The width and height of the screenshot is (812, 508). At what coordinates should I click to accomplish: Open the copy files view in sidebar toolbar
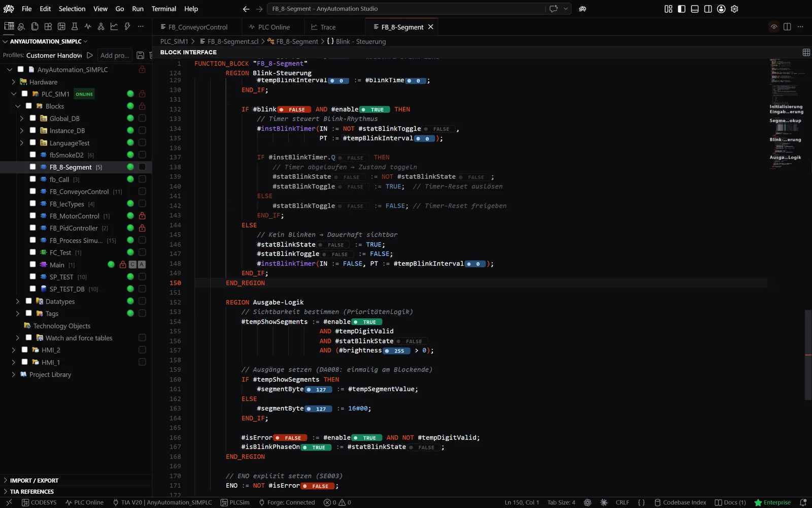pyautogui.click(x=35, y=26)
